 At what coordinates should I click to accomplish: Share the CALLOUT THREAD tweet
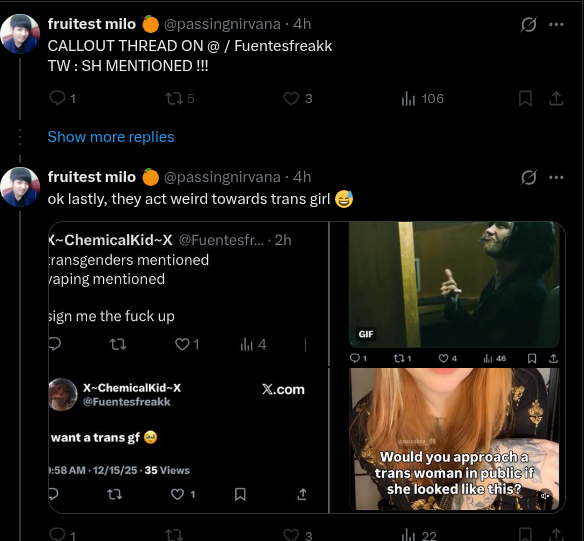pyautogui.click(x=556, y=99)
